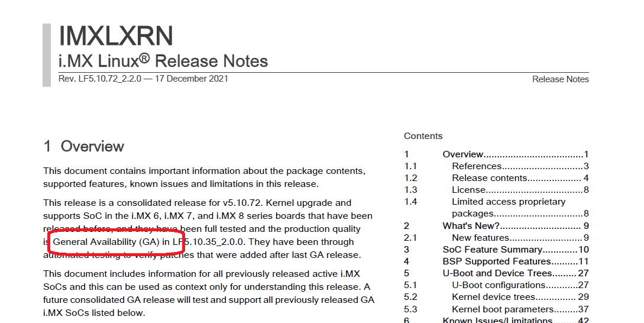Click the revision line dated 17 December 2021
Image resolution: width=644 pixels, height=323 pixels.
tap(143, 79)
